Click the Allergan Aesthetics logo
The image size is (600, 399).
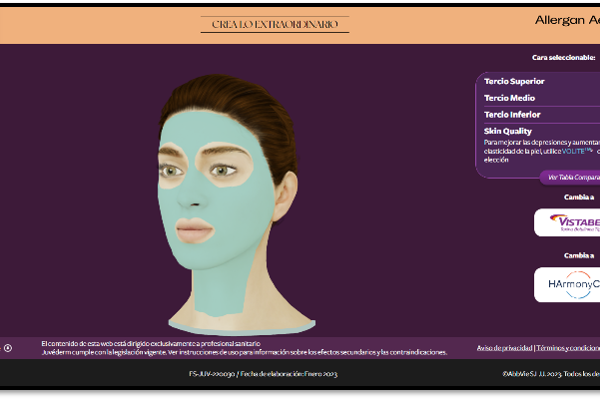coord(567,20)
